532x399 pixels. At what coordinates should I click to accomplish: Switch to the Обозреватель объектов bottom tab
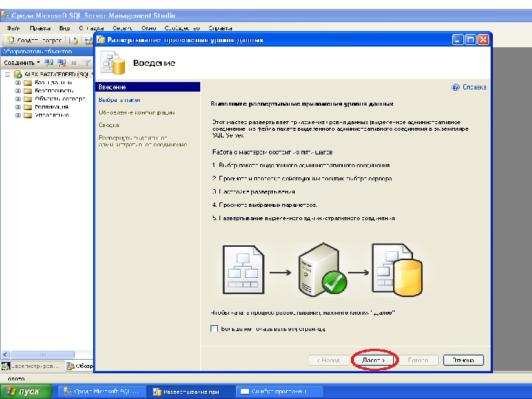[79, 366]
